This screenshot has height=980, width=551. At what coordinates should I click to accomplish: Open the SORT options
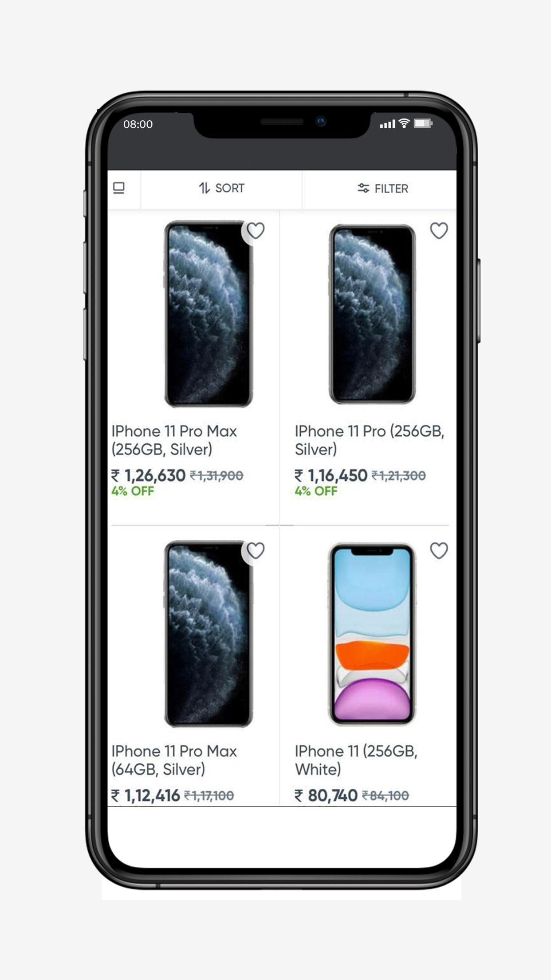tap(221, 188)
